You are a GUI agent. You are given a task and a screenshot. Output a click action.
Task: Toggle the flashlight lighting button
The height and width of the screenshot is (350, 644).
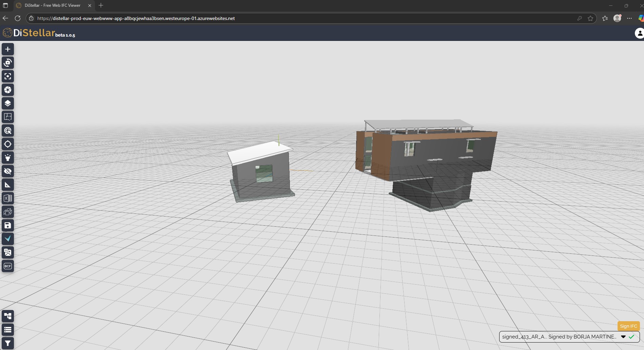[x=8, y=158]
